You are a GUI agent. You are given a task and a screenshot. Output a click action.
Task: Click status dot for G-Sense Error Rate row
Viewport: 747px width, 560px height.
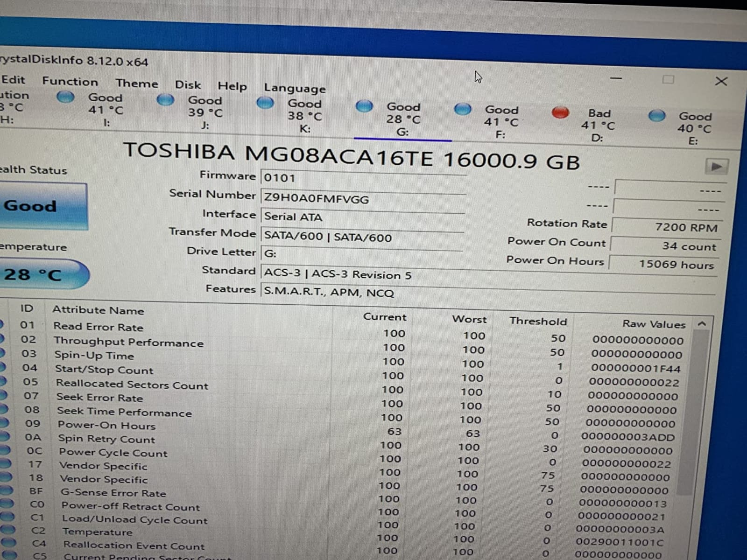(x=6, y=490)
